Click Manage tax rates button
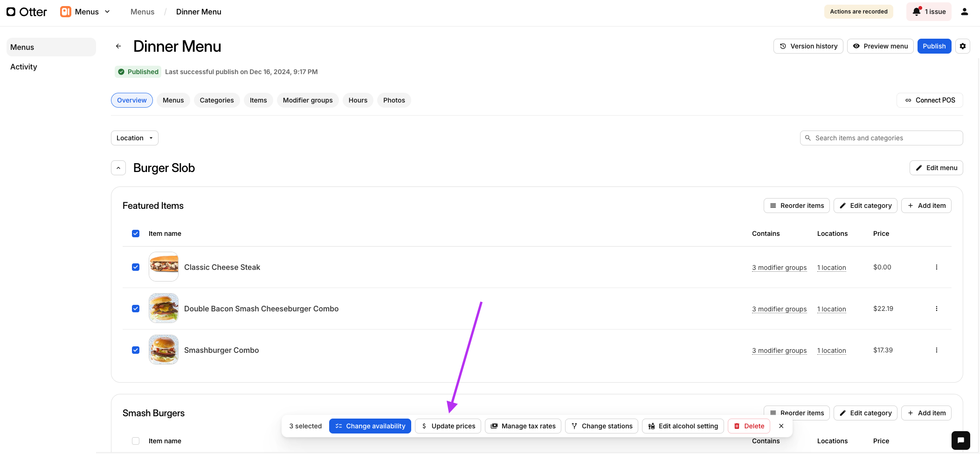 point(523,426)
